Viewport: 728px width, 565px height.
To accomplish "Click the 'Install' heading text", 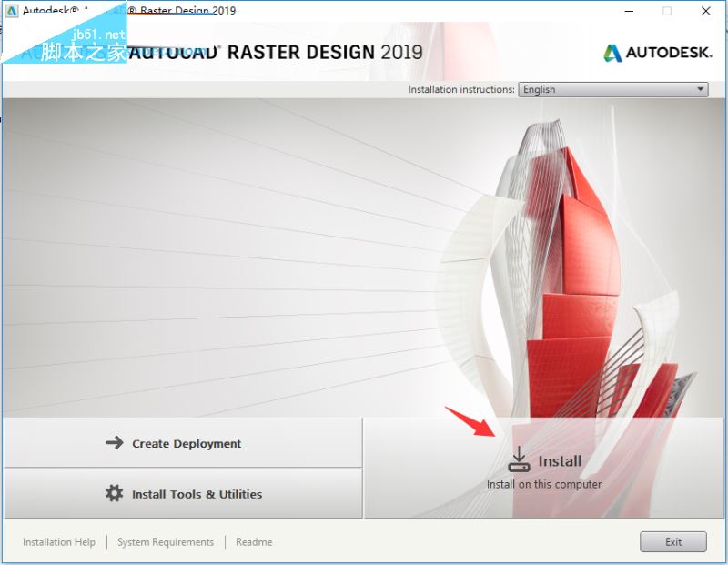I will [x=560, y=461].
